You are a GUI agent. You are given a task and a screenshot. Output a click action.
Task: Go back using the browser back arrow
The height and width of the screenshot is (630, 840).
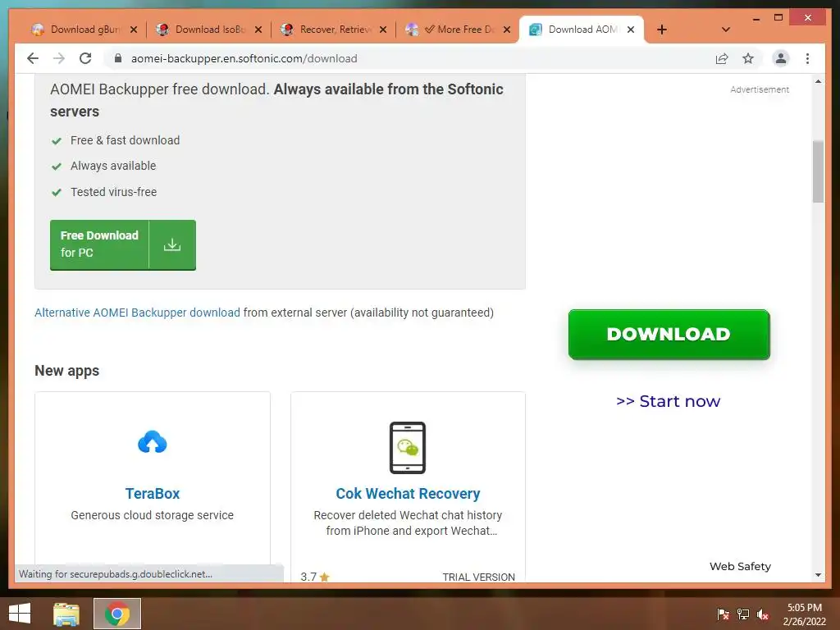click(33, 58)
